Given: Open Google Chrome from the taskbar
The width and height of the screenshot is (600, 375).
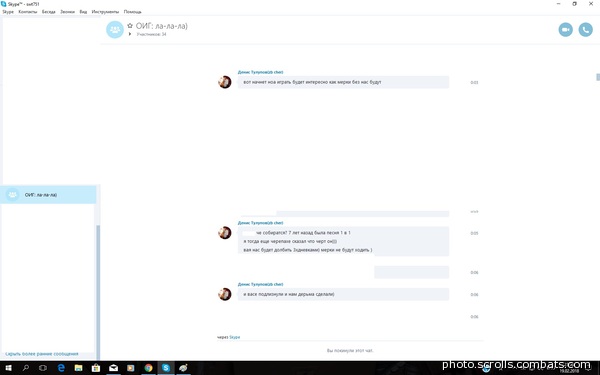Looking at the screenshot, I should [148, 368].
